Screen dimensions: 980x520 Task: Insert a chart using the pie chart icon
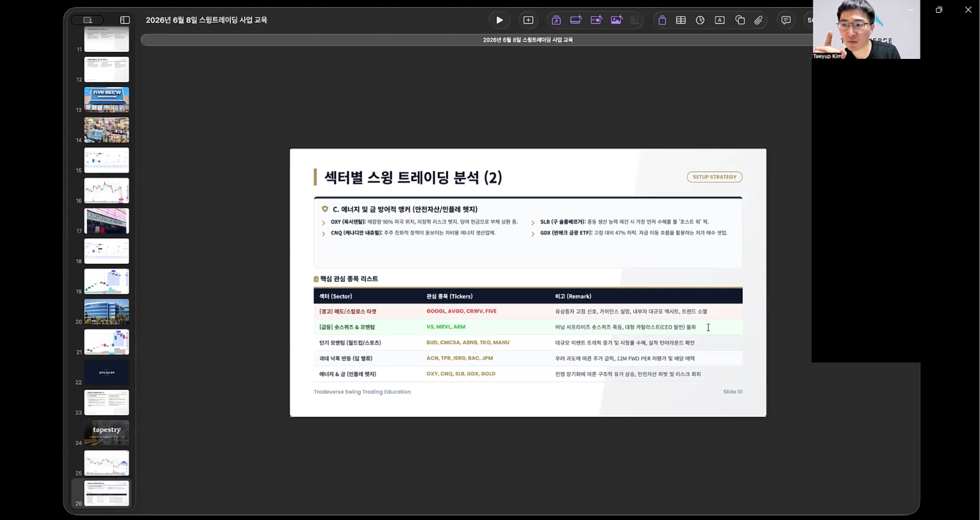click(x=700, y=20)
